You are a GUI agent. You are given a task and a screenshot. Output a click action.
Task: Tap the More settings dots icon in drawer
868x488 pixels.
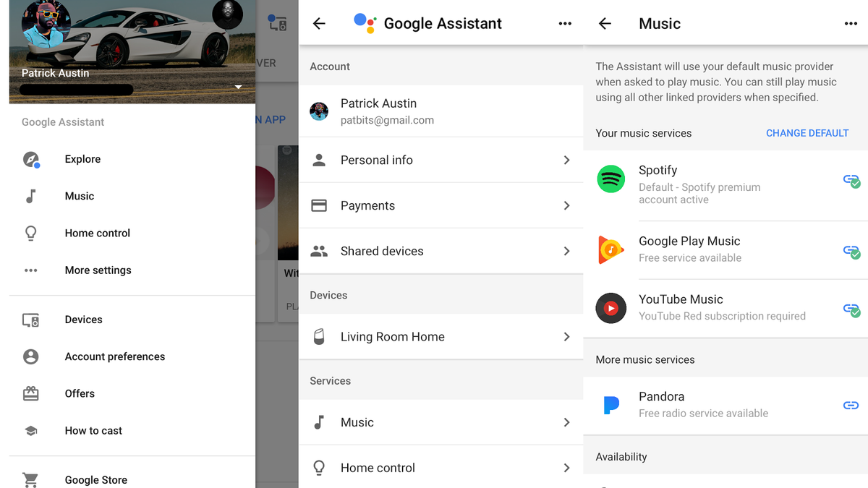click(30, 270)
